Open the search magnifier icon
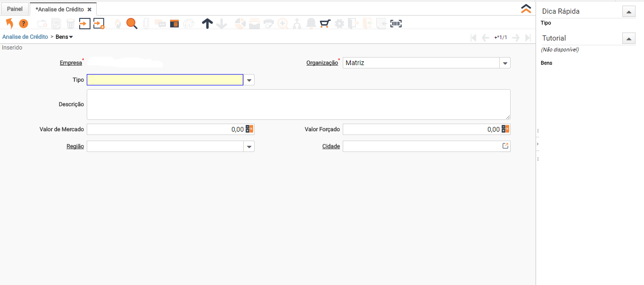 pos(132,24)
